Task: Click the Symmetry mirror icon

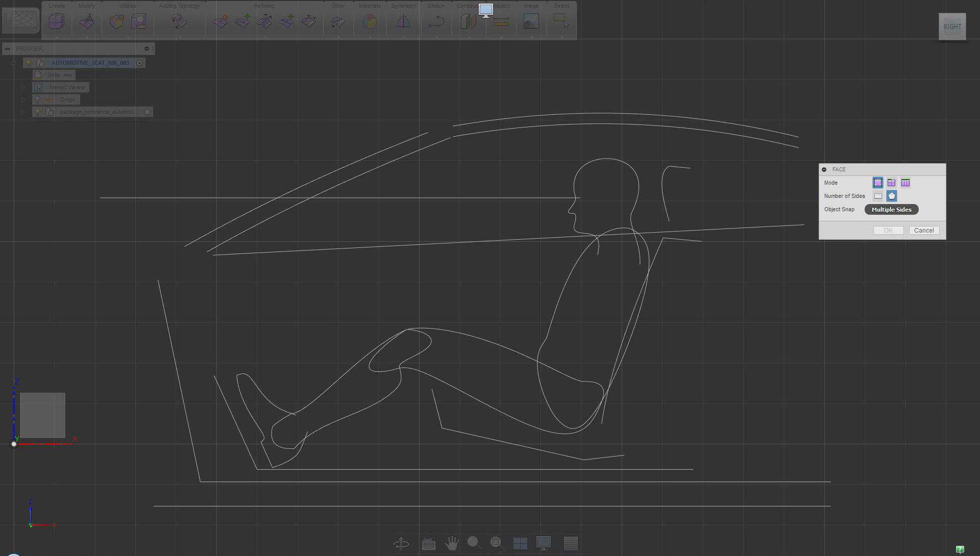Action: 403,21
